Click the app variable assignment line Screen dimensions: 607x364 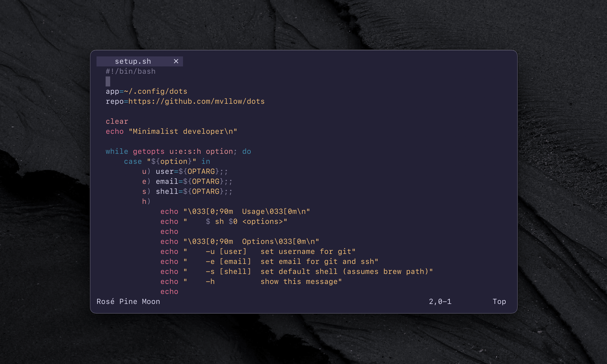click(146, 91)
